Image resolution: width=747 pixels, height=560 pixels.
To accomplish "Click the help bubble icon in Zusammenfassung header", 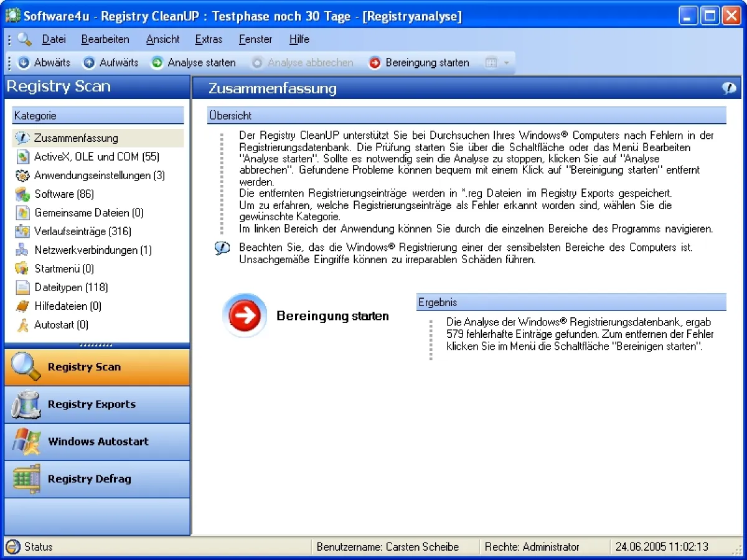I will point(728,88).
